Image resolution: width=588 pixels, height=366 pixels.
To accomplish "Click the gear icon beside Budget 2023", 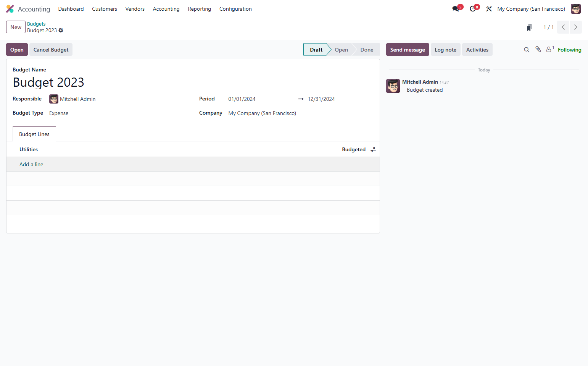I will pyautogui.click(x=61, y=30).
